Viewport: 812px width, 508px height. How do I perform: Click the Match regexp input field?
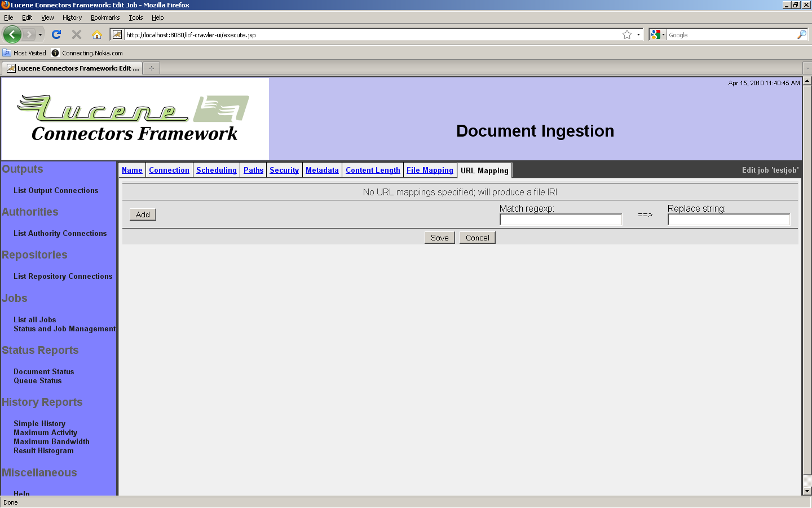pos(561,220)
